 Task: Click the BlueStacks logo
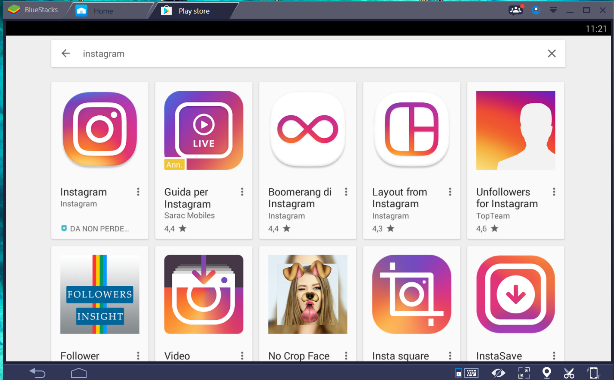tap(14, 10)
